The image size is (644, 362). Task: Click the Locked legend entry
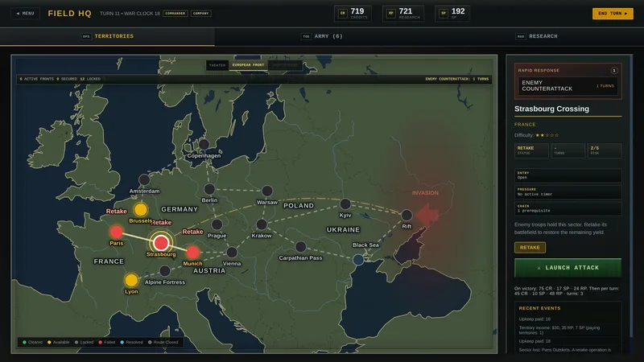click(x=84, y=343)
